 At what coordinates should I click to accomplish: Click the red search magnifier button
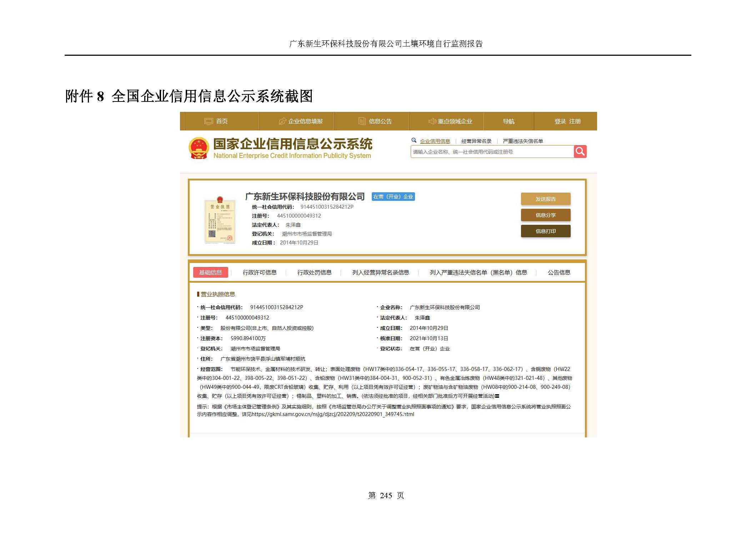580,152
